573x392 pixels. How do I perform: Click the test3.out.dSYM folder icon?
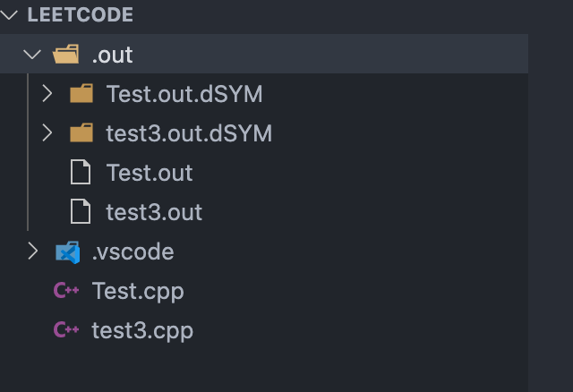(x=81, y=132)
